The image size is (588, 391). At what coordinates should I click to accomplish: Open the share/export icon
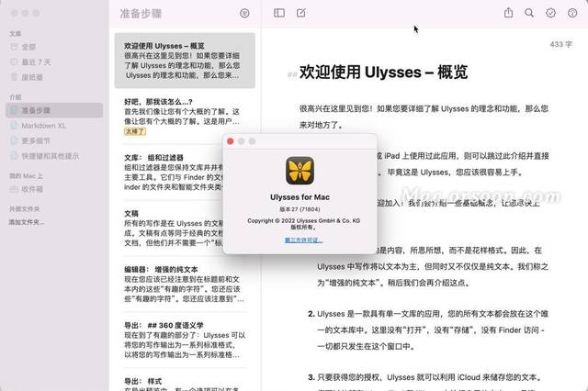pyautogui.click(x=508, y=13)
